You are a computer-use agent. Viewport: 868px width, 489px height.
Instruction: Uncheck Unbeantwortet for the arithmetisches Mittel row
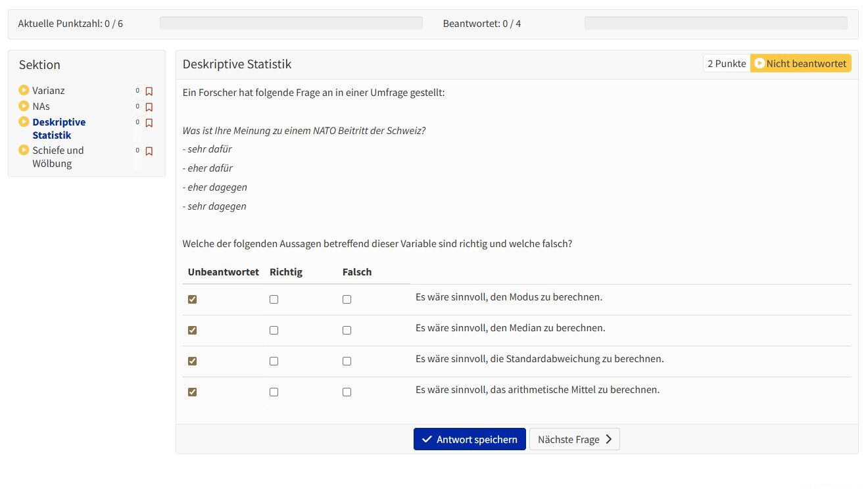[192, 392]
